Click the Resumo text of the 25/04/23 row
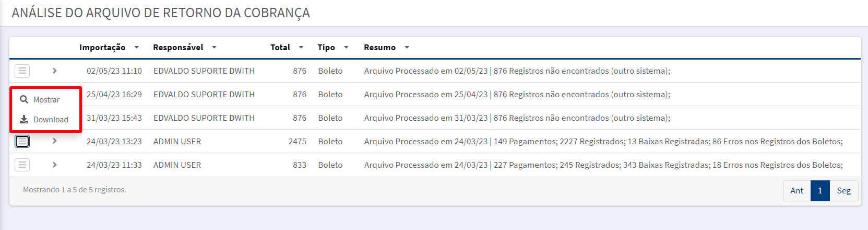The height and width of the screenshot is (230, 868). (517, 95)
